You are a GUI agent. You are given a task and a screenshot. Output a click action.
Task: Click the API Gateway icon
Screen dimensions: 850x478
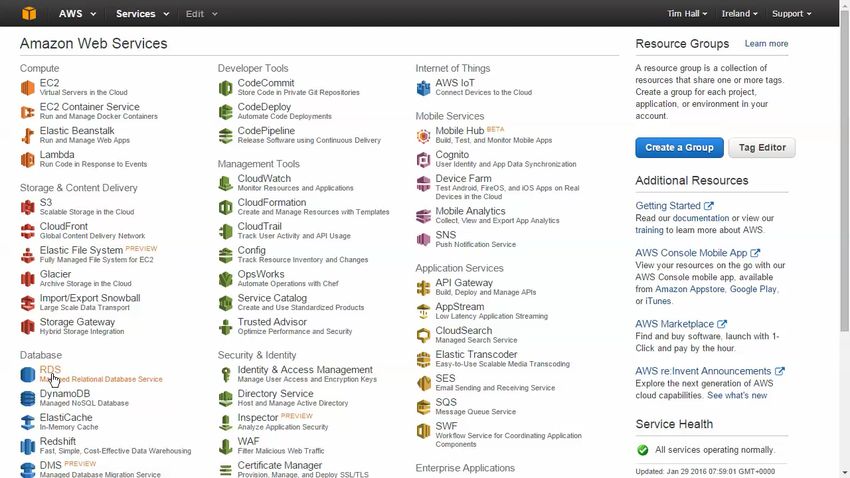[x=424, y=287]
